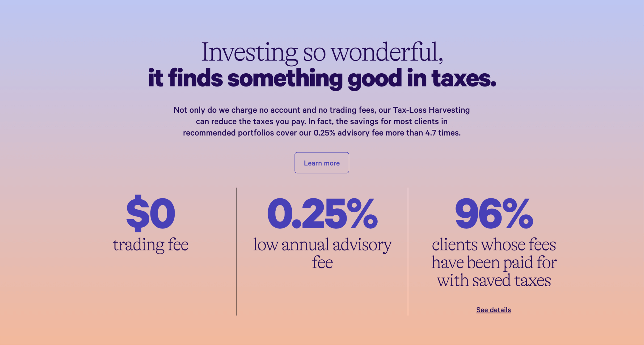Click the word "taxes." in the bold headline
Viewport: 644px width, 345px height.
(464, 78)
